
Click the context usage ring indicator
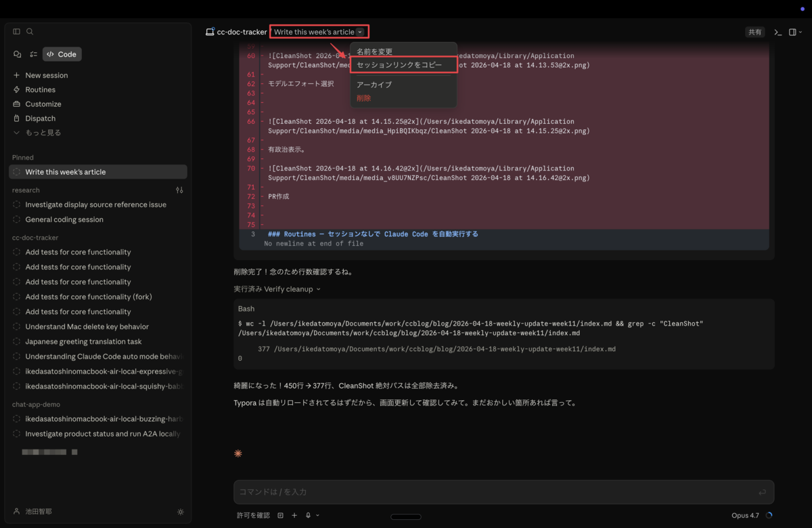tap(768, 515)
